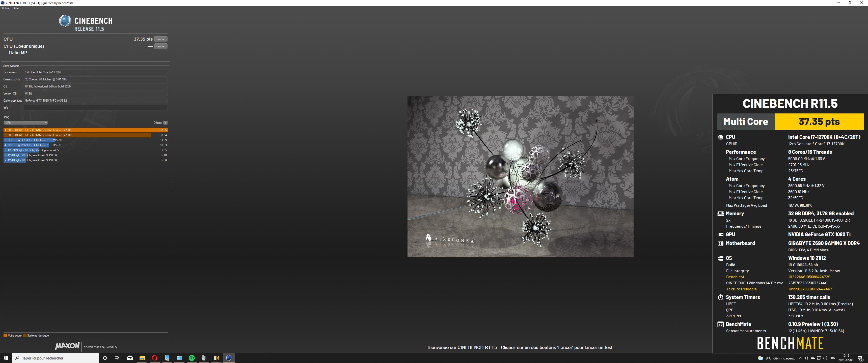Click the rendered Aixsponza scene image
The width and height of the screenshot is (868, 363).
(520, 177)
